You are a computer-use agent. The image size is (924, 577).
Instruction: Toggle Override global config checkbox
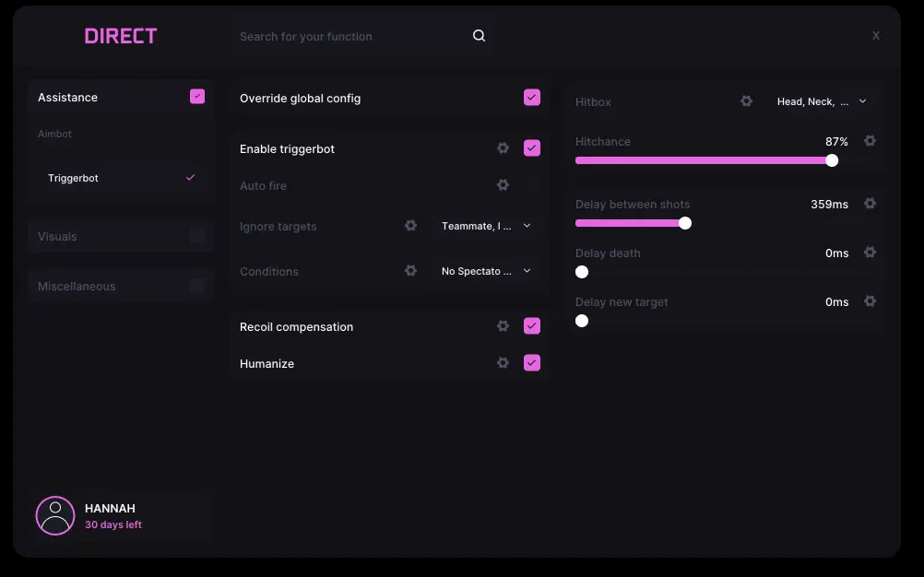532,98
